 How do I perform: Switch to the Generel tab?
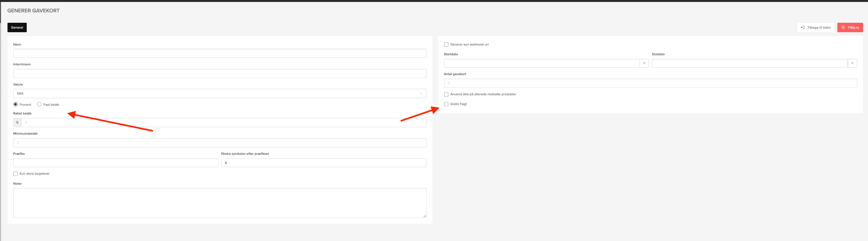(x=17, y=28)
